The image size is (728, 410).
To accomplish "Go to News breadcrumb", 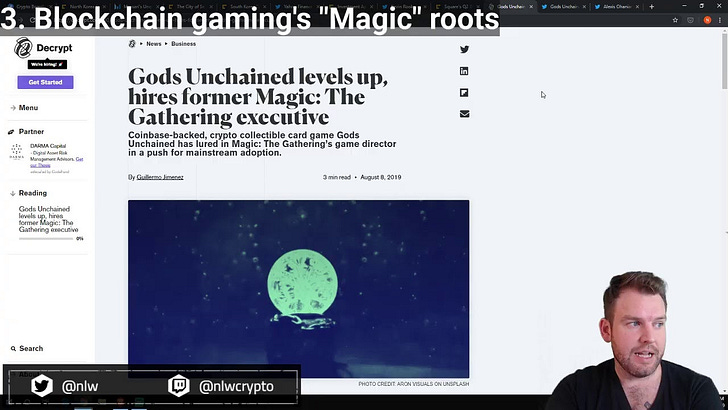I will (154, 44).
